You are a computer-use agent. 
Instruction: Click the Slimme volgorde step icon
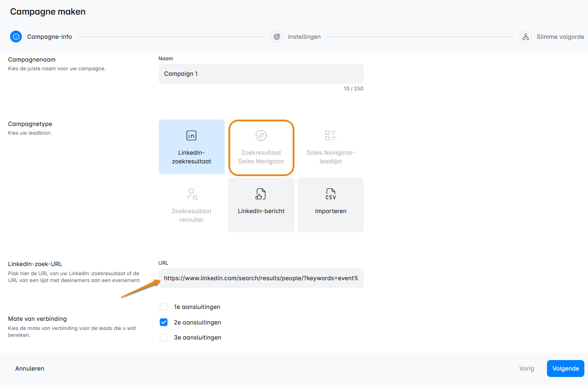pyautogui.click(x=526, y=37)
